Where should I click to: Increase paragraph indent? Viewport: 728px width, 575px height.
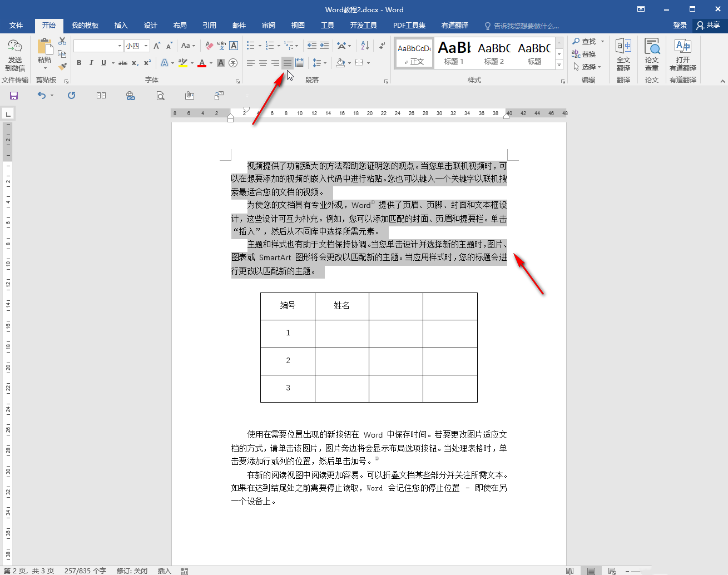point(324,46)
